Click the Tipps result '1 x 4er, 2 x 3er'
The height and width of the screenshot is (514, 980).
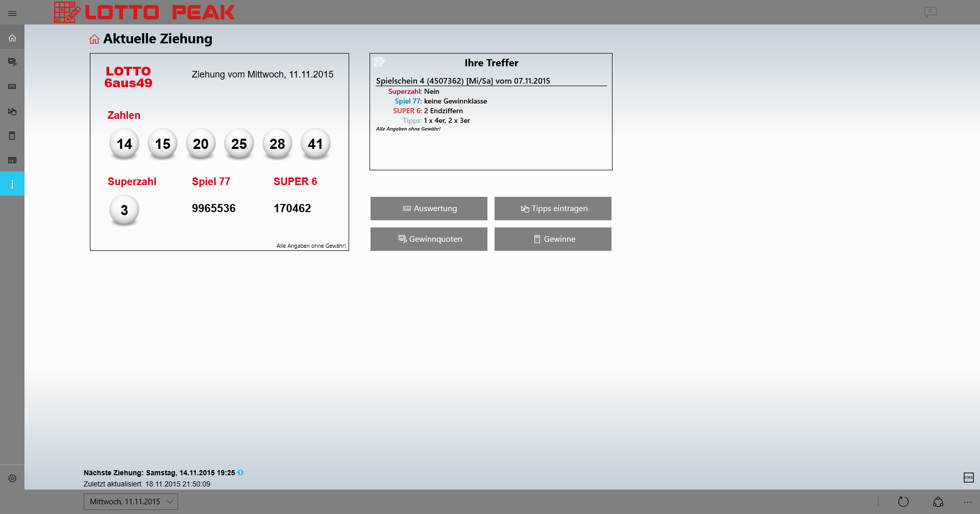coord(447,120)
